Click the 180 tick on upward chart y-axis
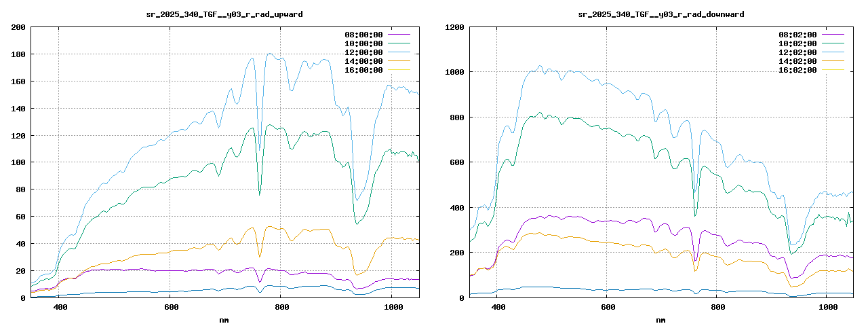Viewport: 868px width, 326px height. [18, 54]
